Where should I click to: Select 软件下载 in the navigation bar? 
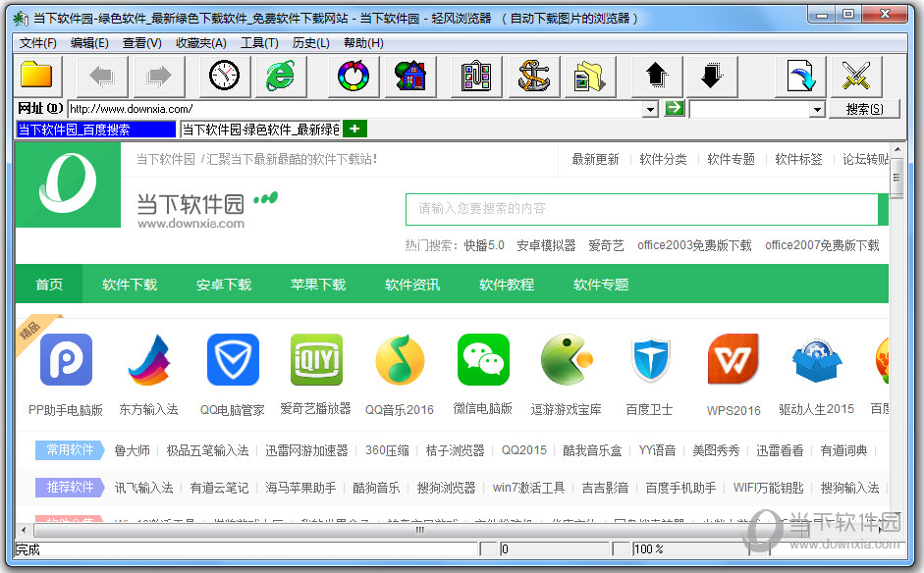click(130, 285)
